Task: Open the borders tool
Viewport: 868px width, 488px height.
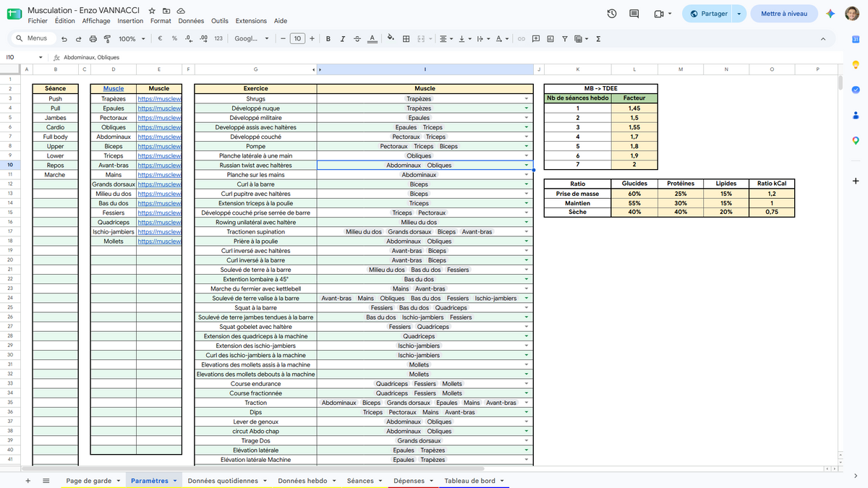Action: (407, 39)
